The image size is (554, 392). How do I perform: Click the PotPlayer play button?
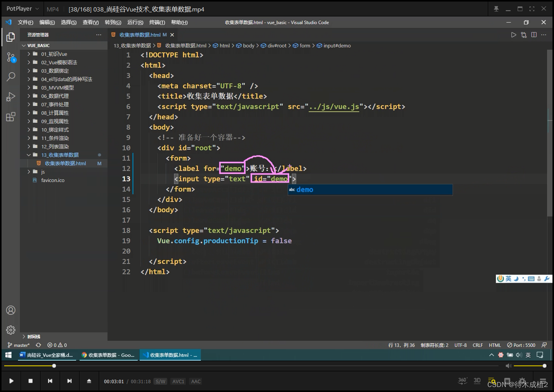point(11,381)
